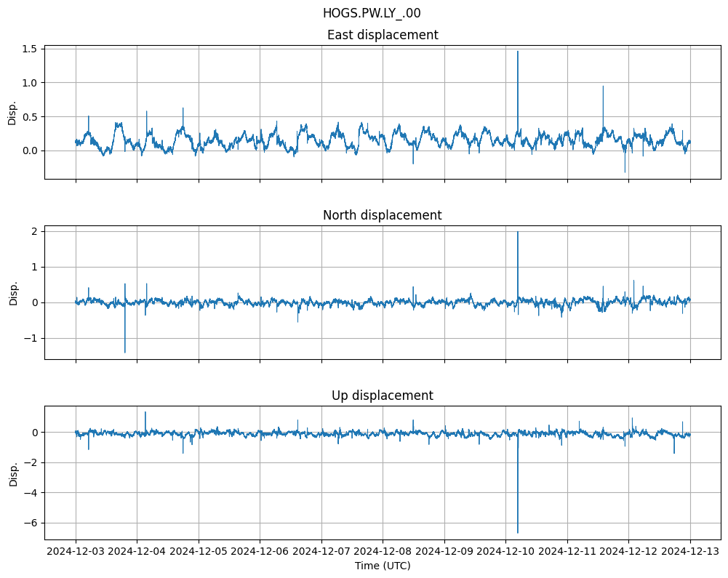Click bottom of the large negative Up spike
The image size is (728, 578).
[518, 532]
